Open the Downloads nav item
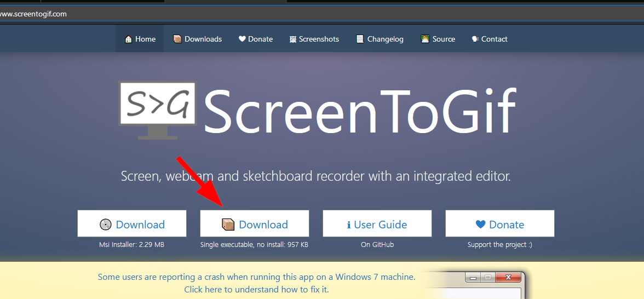Screen dimensions: 644x299 pos(197,39)
